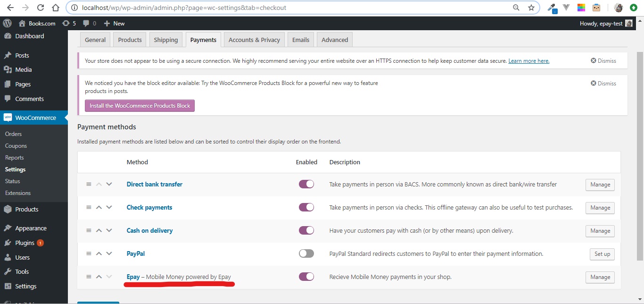Image resolution: width=644 pixels, height=304 pixels.
Task: Open the Emails tab
Action: 301,40
